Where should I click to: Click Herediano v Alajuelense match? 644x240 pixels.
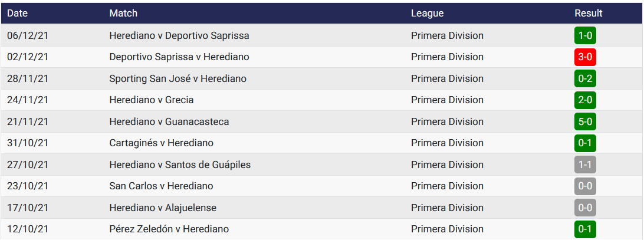tap(163, 208)
